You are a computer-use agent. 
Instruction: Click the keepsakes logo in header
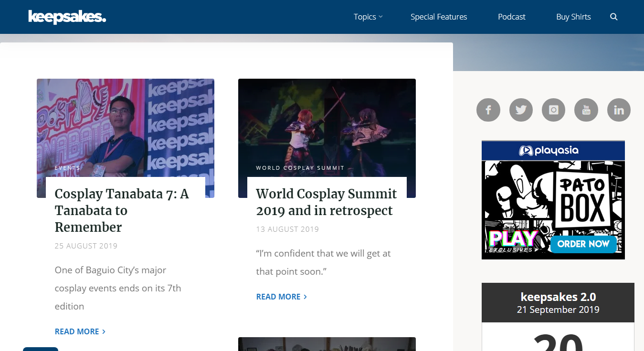point(67,17)
